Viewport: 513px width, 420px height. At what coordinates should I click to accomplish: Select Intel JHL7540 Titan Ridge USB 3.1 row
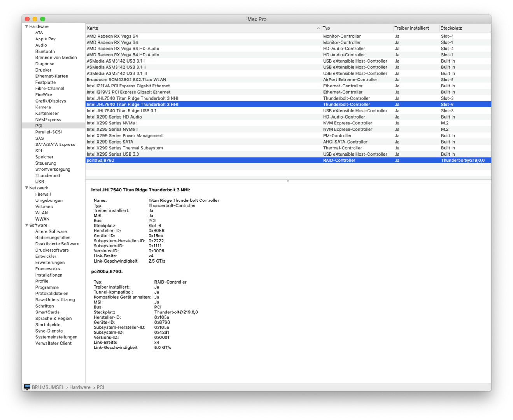(x=288, y=111)
